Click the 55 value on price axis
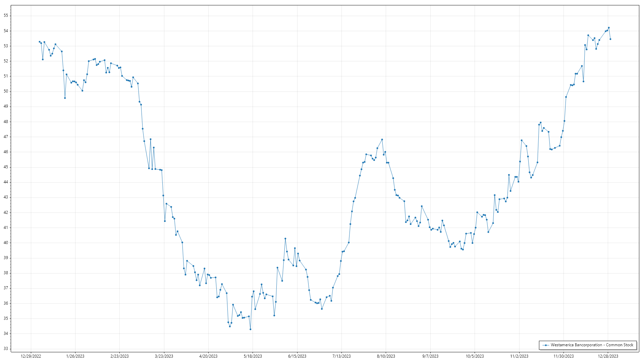 point(6,15)
